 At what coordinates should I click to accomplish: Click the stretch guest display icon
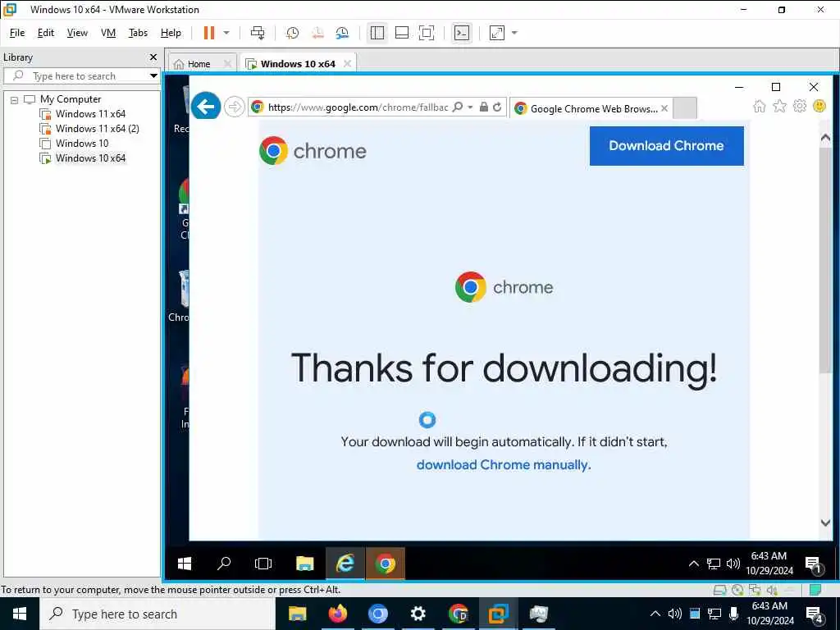497,33
